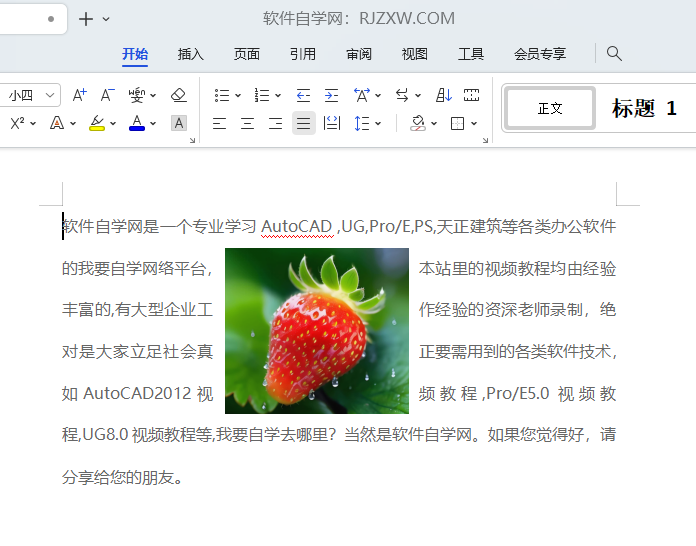Click increase indent icon

331,95
